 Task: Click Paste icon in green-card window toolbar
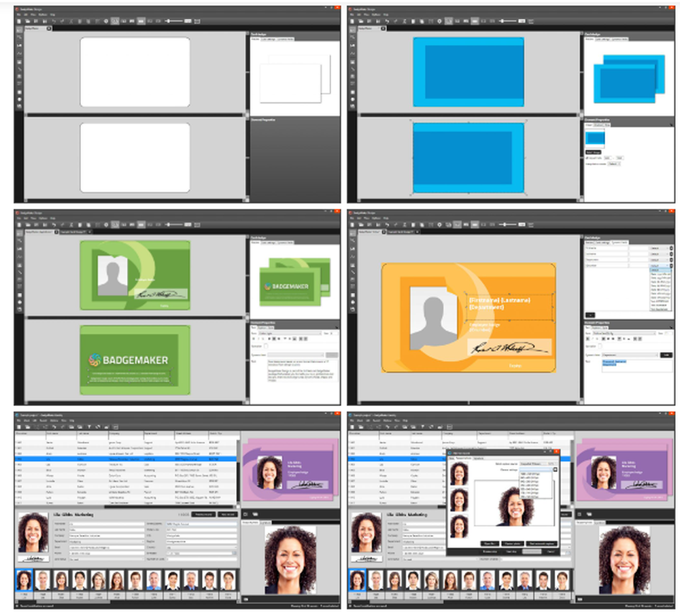88,224
